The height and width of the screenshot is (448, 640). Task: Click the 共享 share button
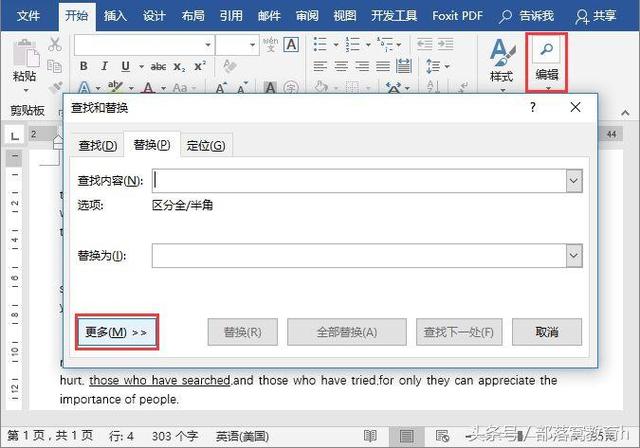596,16
